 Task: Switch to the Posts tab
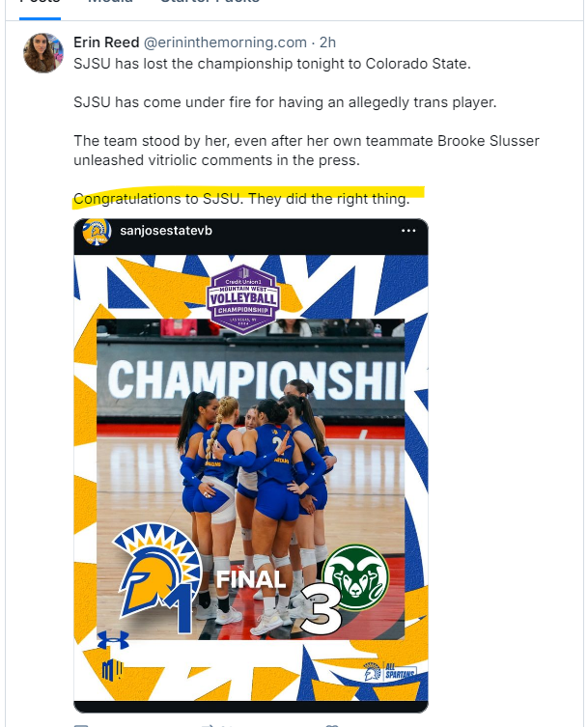click(40, 3)
